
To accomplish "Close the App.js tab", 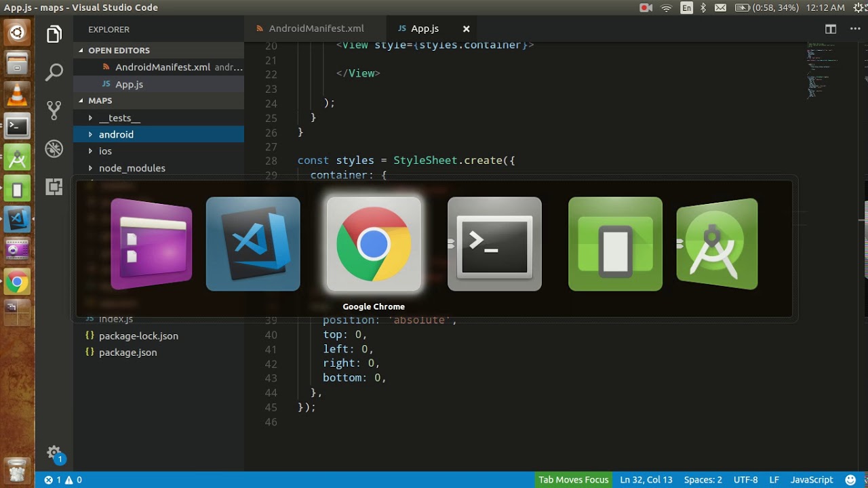I will point(466,28).
